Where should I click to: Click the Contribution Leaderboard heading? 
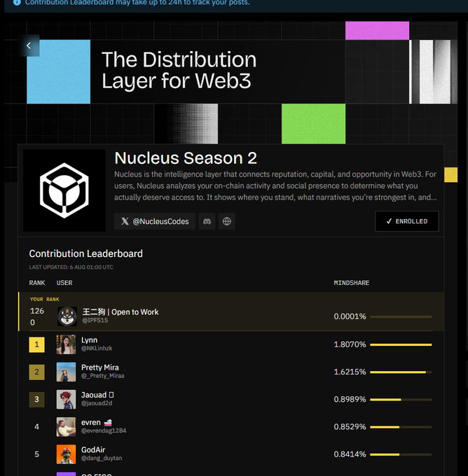point(85,254)
